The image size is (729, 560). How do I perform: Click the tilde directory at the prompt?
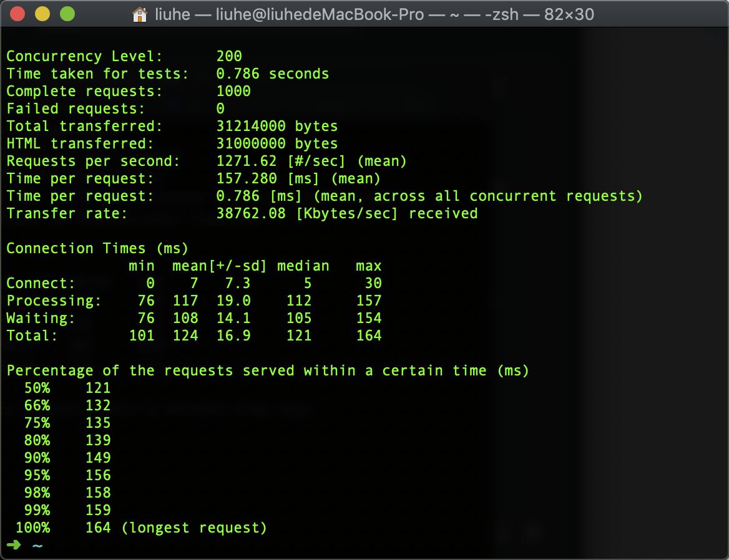tap(37, 546)
